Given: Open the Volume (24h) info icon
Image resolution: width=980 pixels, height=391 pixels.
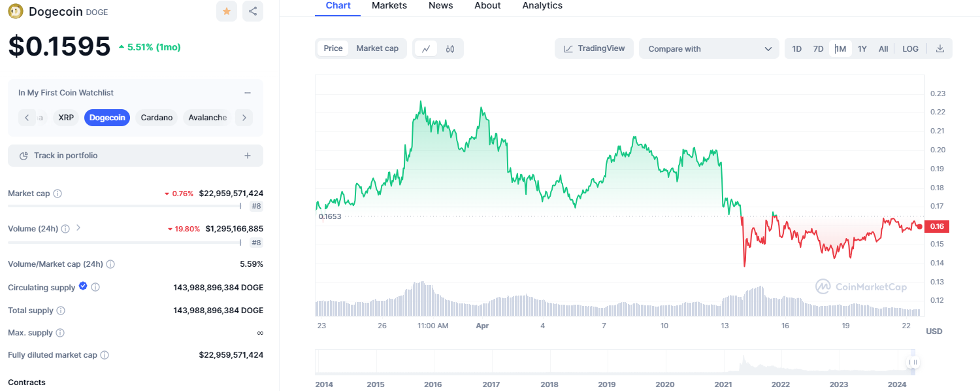Looking at the screenshot, I should (x=65, y=229).
